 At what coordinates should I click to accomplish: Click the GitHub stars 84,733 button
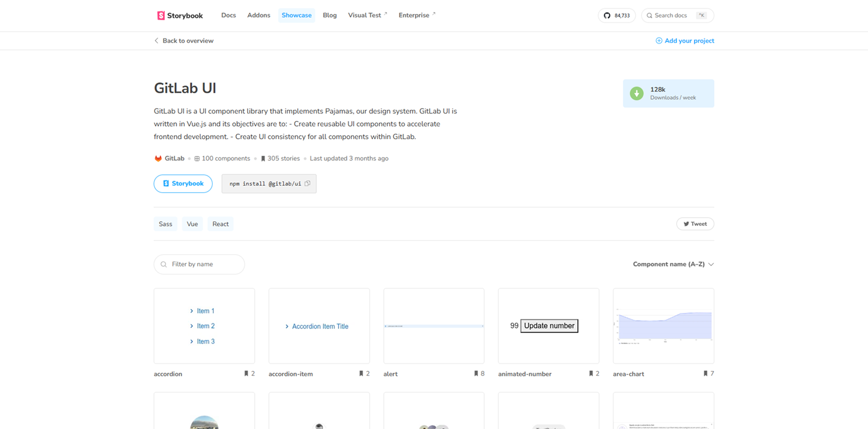pyautogui.click(x=616, y=16)
